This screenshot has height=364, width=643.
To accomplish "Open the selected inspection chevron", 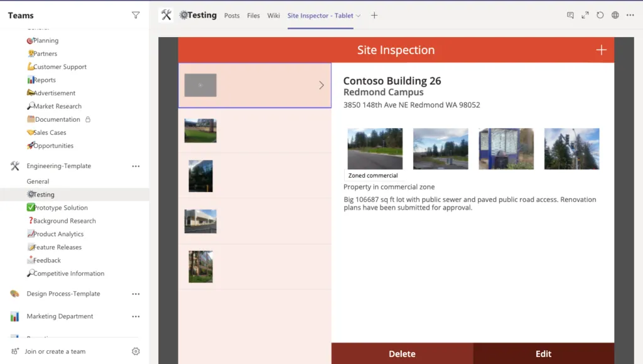I will tap(321, 85).
